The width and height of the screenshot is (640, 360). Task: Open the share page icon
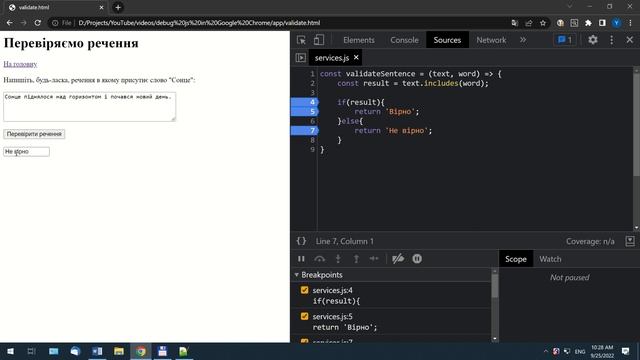coord(529,23)
